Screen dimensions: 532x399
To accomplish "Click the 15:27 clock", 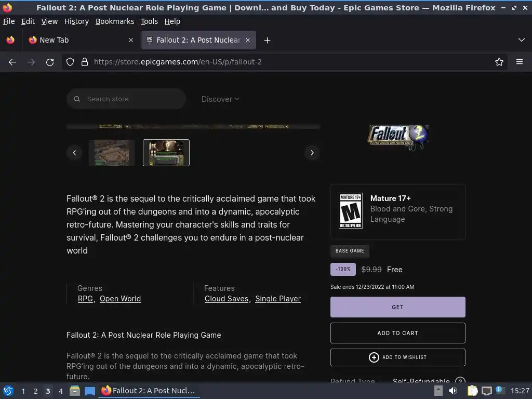I will [520, 391].
